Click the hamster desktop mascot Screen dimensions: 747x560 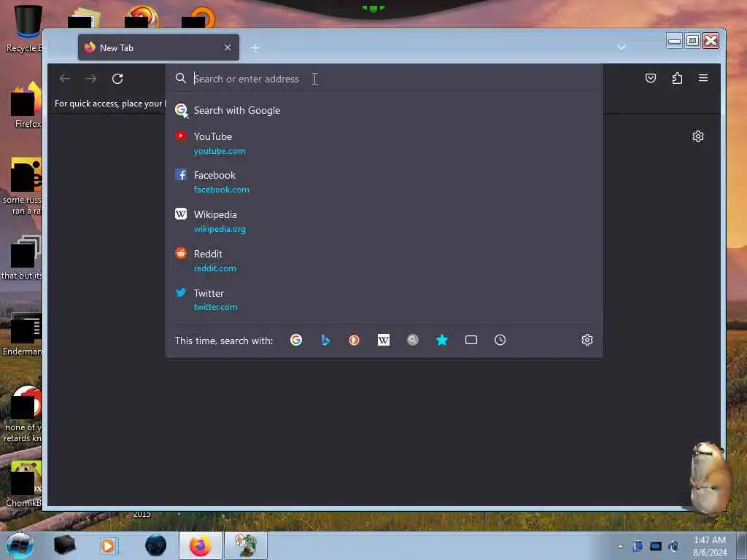[x=711, y=478]
